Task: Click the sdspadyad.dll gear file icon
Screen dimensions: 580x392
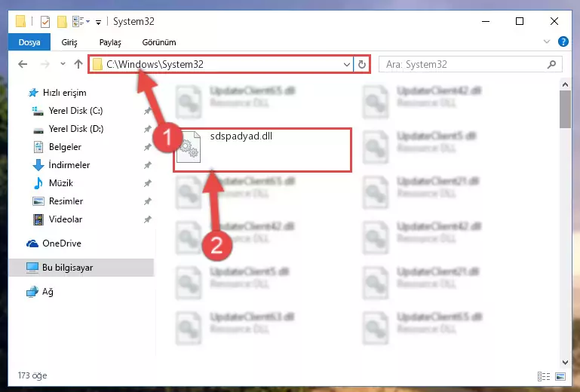Action: tap(189, 147)
